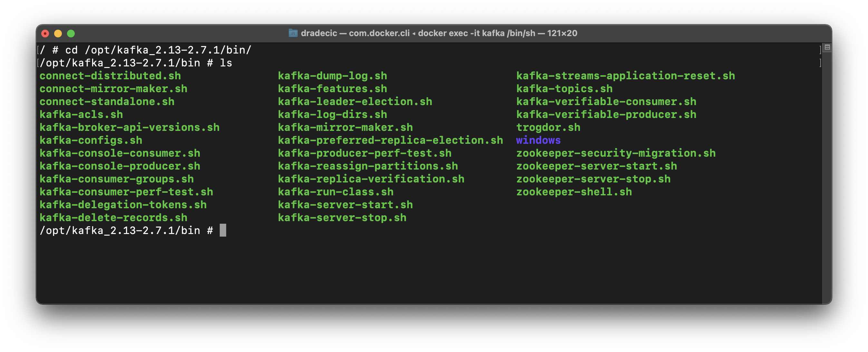This screenshot has width=868, height=352.
Task: Select the windows directory entry
Action: click(x=538, y=140)
